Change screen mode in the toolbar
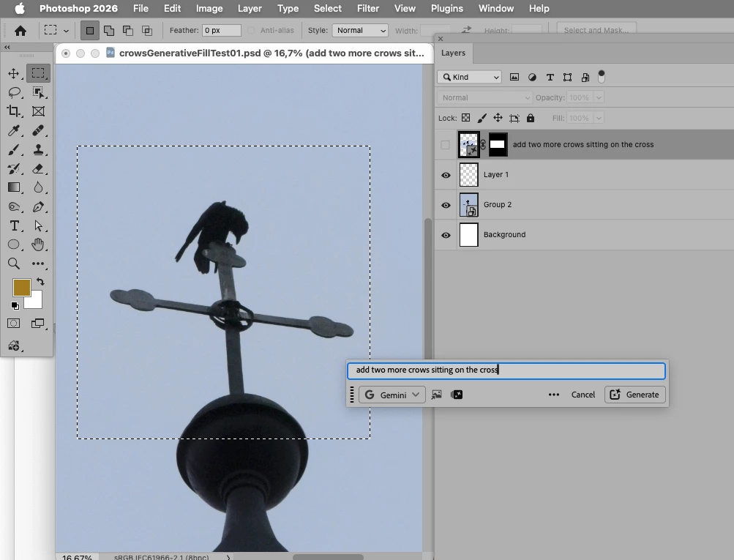The height and width of the screenshot is (560, 734). (38, 323)
